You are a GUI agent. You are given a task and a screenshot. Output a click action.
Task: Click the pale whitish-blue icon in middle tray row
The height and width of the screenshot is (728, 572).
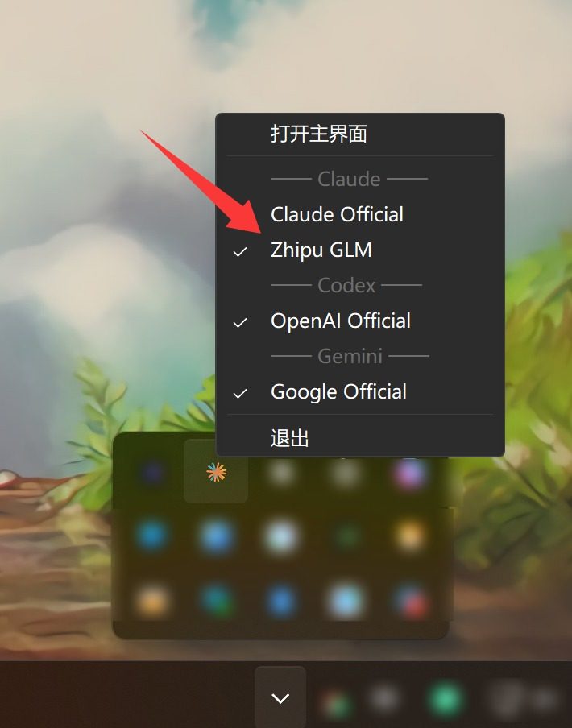click(281, 536)
